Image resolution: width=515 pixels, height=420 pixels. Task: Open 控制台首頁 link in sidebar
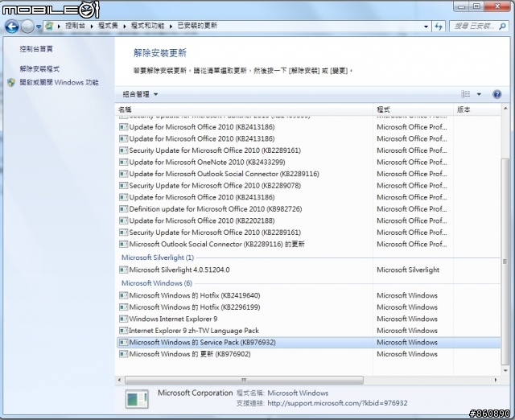click(x=36, y=49)
